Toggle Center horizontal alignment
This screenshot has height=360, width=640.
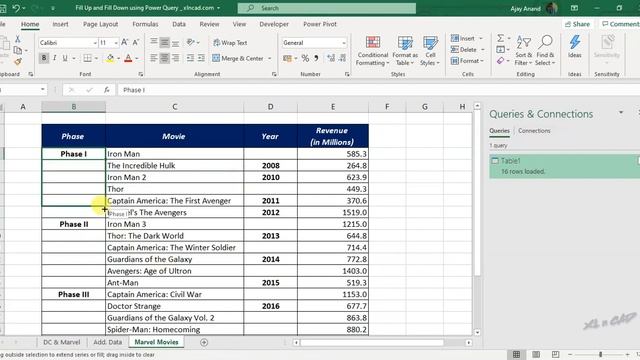pos(164,58)
